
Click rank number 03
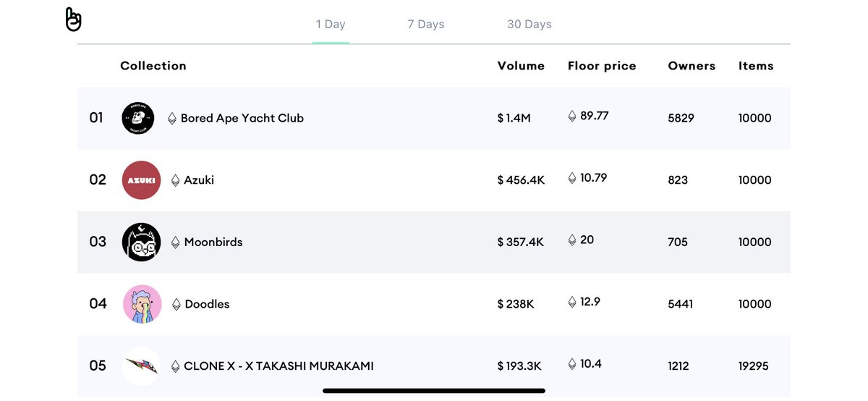(98, 242)
